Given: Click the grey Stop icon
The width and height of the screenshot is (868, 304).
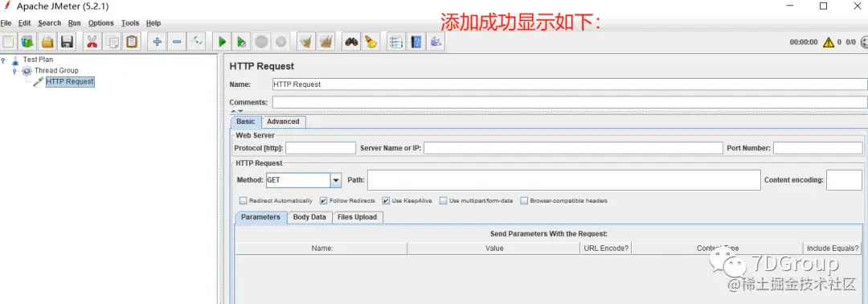Looking at the screenshot, I should click(261, 42).
